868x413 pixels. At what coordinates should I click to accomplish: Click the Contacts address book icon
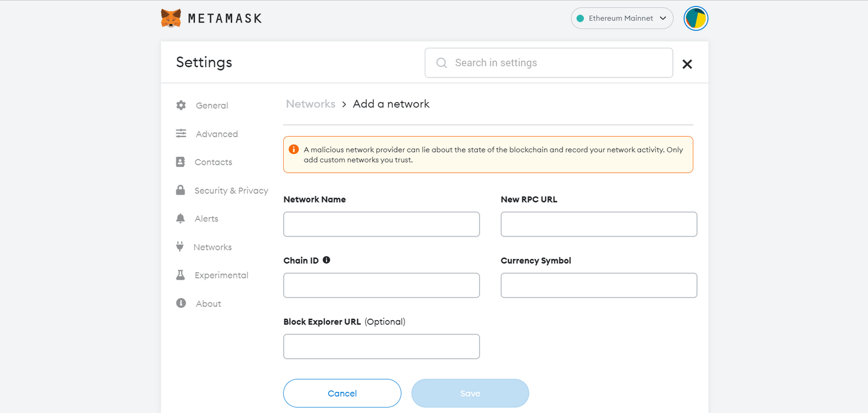click(181, 162)
